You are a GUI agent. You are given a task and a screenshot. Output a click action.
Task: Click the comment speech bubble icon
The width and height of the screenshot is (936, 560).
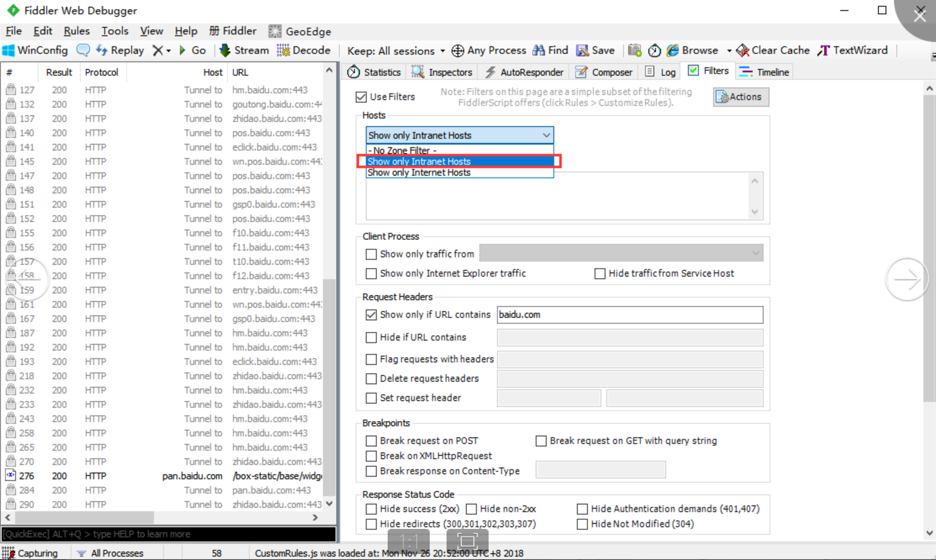point(83,50)
